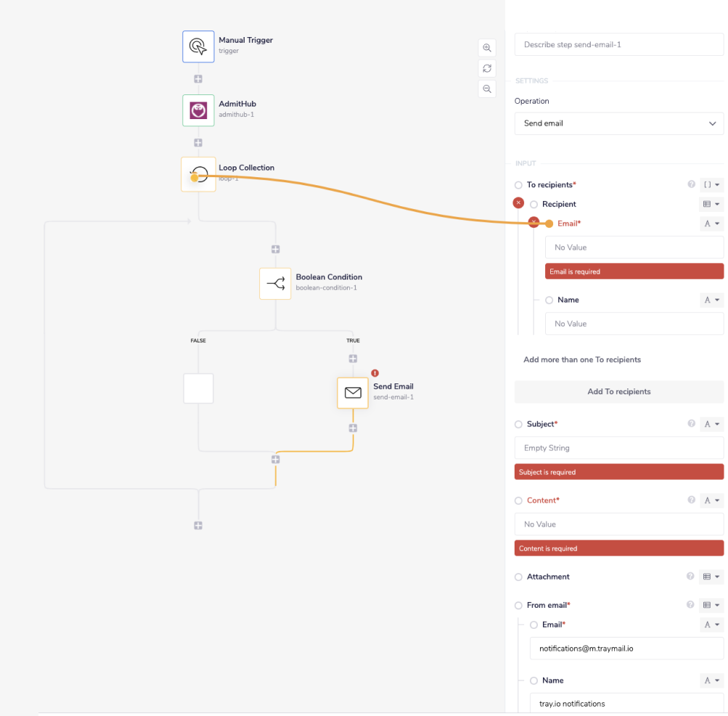
Task: Open the Operation dropdown showing Send email
Action: (618, 123)
